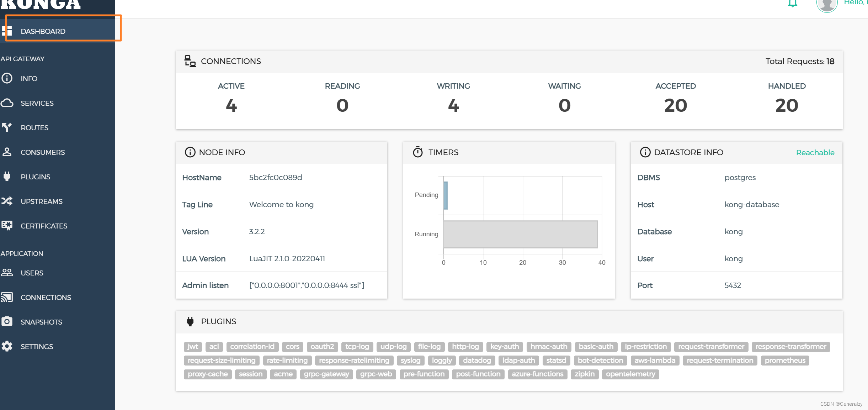The height and width of the screenshot is (410, 868).
Task: Click the Pending timers bar
Action: pos(446,195)
